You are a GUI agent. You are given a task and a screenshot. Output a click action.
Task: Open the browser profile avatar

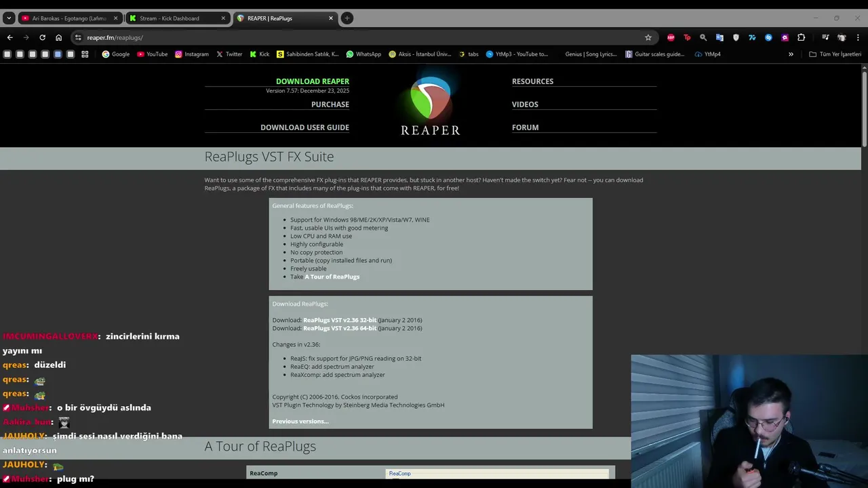[842, 37]
